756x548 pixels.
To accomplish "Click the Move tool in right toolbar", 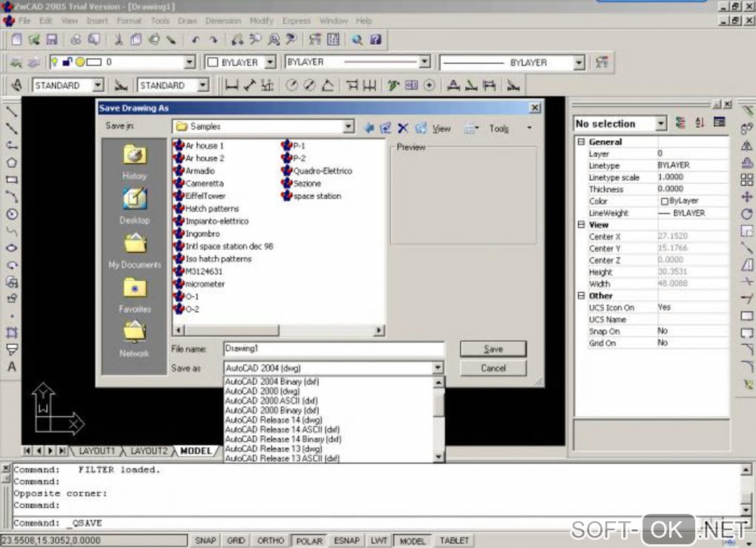I will 746,197.
